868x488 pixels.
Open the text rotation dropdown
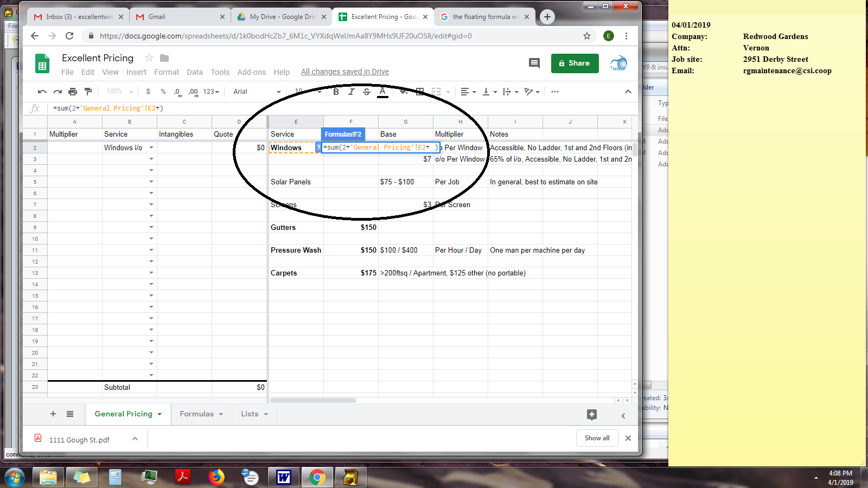coord(532,92)
